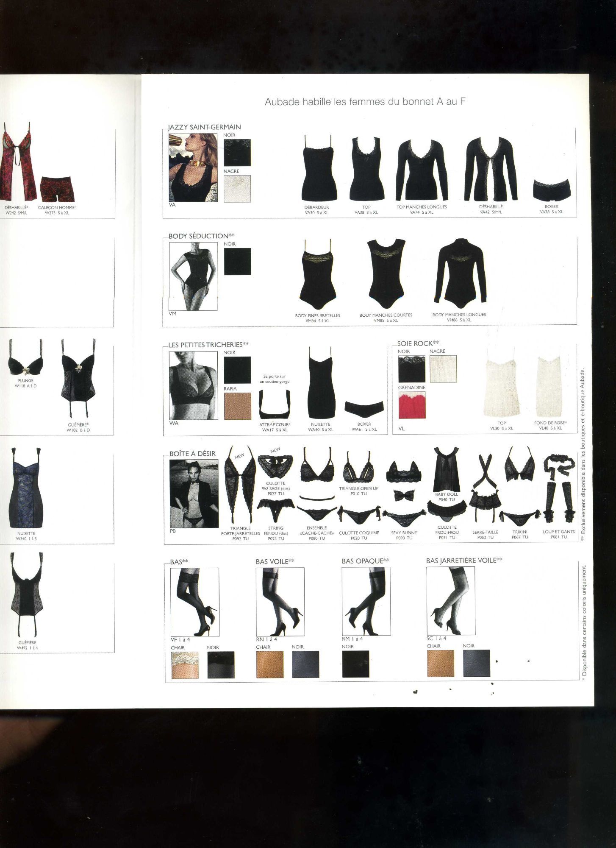This screenshot has height=848, width=616.
Task: Click the 'Aubade habille les femmes' headline
Action: point(365,102)
